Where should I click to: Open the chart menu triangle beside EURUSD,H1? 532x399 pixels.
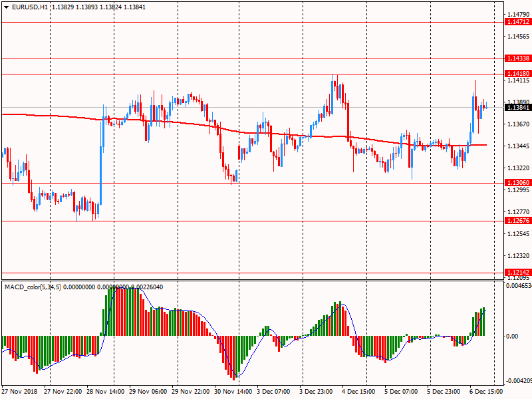pos(6,7)
